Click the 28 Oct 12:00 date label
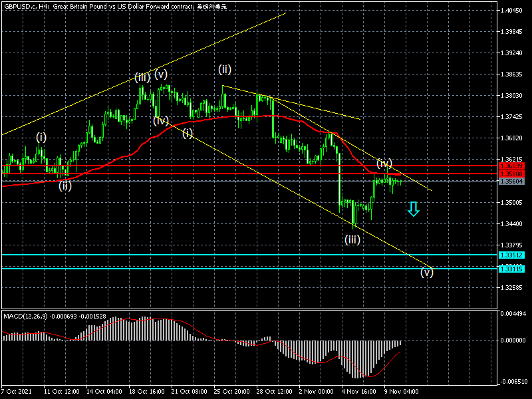532x399 pixels. point(275,391)
